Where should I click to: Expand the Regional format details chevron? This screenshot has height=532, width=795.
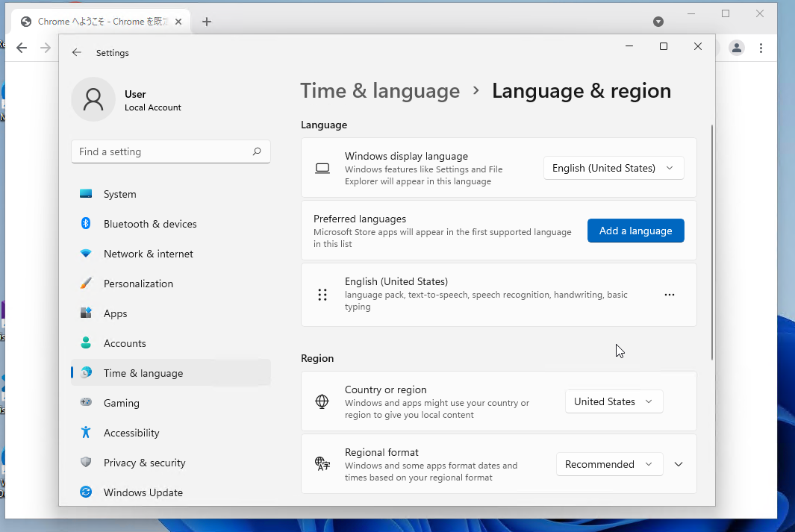pos(679,464)
